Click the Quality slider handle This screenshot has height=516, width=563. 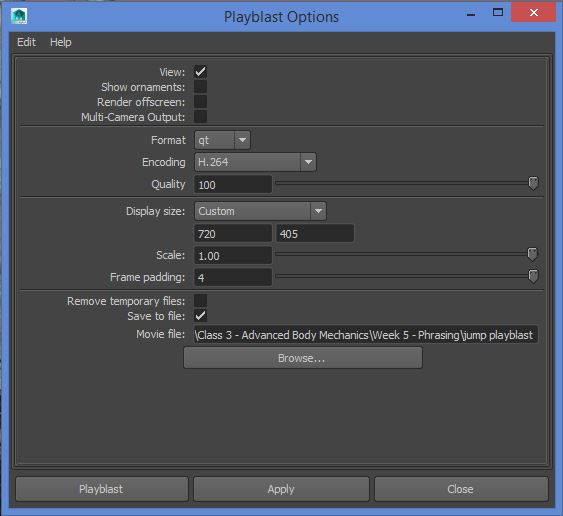533,183
